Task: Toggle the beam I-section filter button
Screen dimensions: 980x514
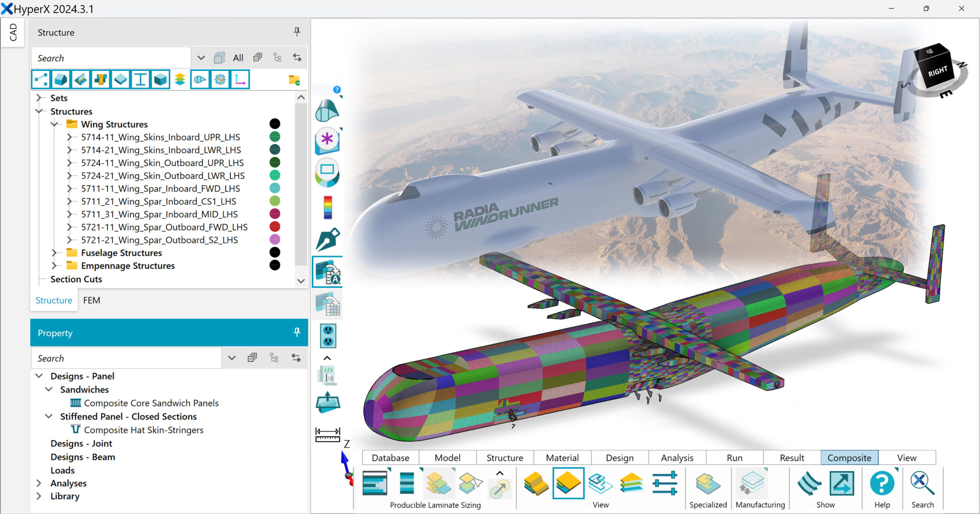Action: pyautogui.click(x=140, y=80)
